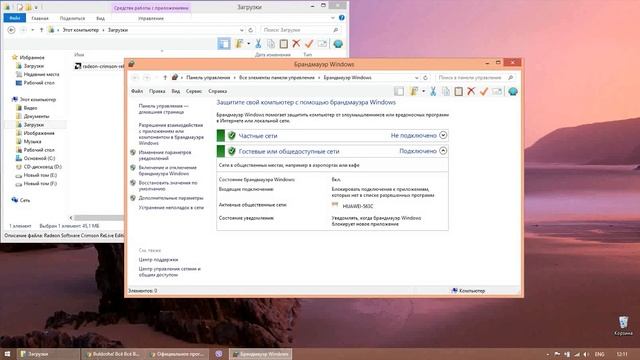Image resolution: width=640 pixels, height=360 pixels.
Task: Click the red X delete icon in the Загрузки window
Action: [296, 44]
